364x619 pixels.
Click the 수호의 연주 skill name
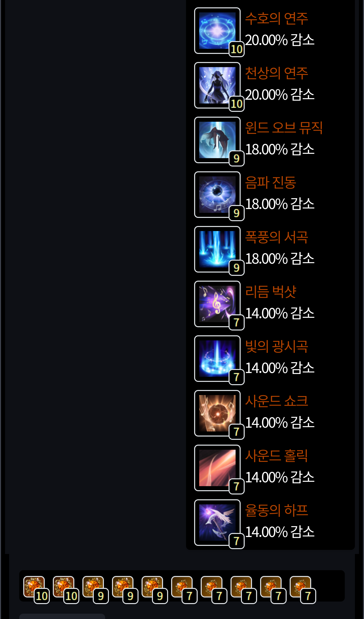(x=277, y=18)
